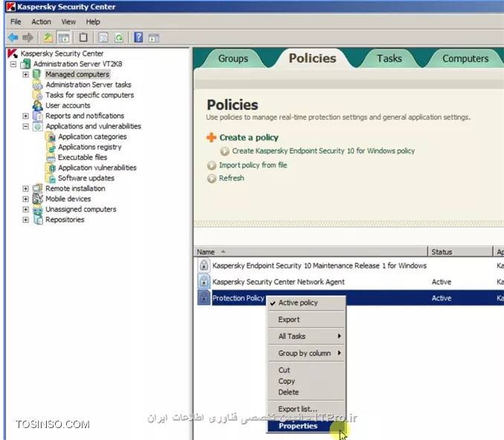The height and width of the screenshot is (440, 504).
Task: Click the Application categories icon
Action: pyautogui.click(x=51, y=137)
